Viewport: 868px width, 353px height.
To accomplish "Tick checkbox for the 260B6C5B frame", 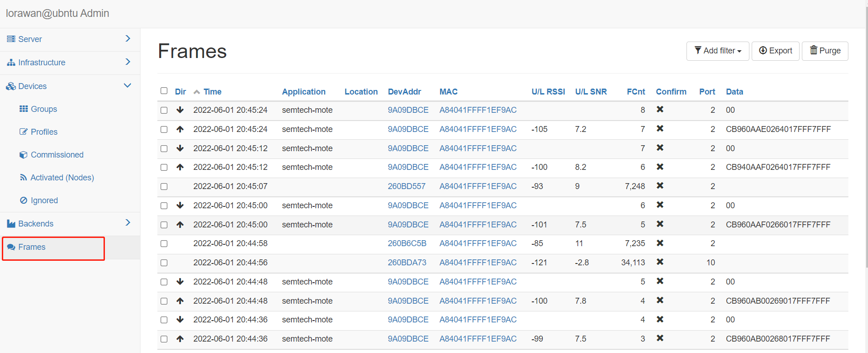I will 164,243.
